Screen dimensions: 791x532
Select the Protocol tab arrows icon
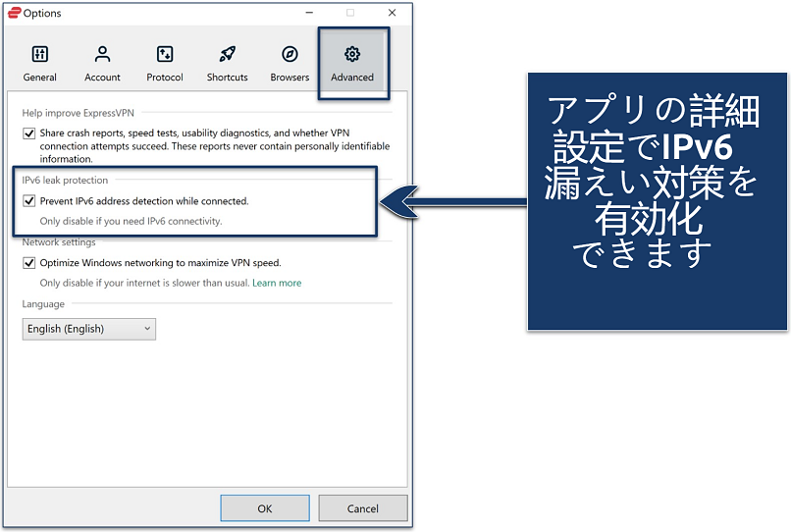click(x=165, y=54)
